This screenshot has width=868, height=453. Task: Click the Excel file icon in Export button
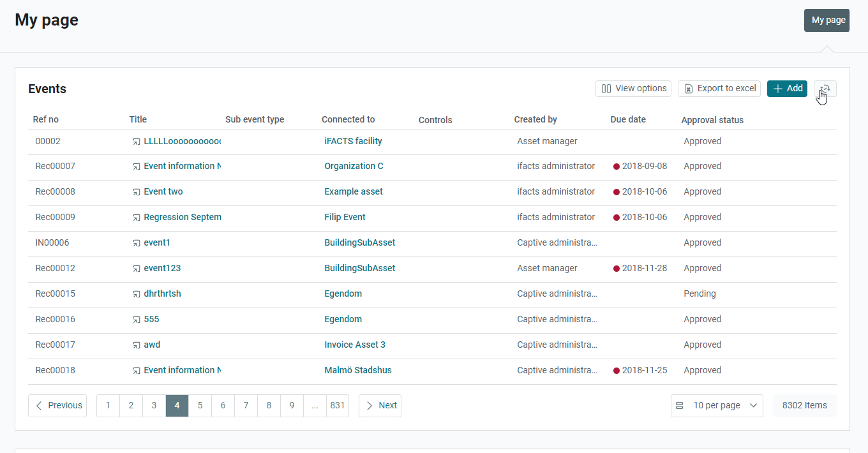tap(688, 88)
